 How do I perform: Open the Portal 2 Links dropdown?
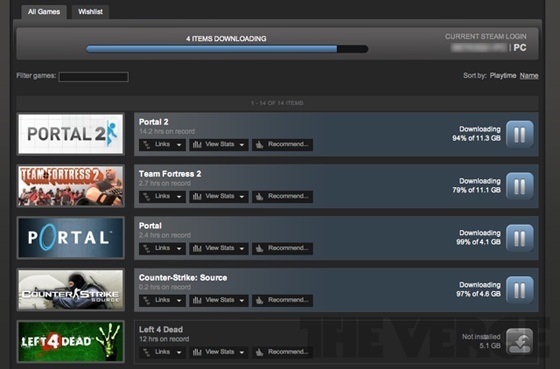click(162, 145)
